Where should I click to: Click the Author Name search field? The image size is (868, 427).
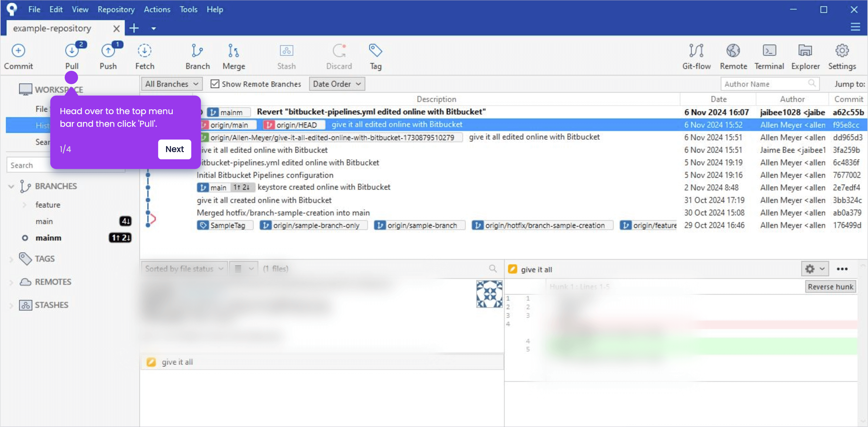coord(770,84)
